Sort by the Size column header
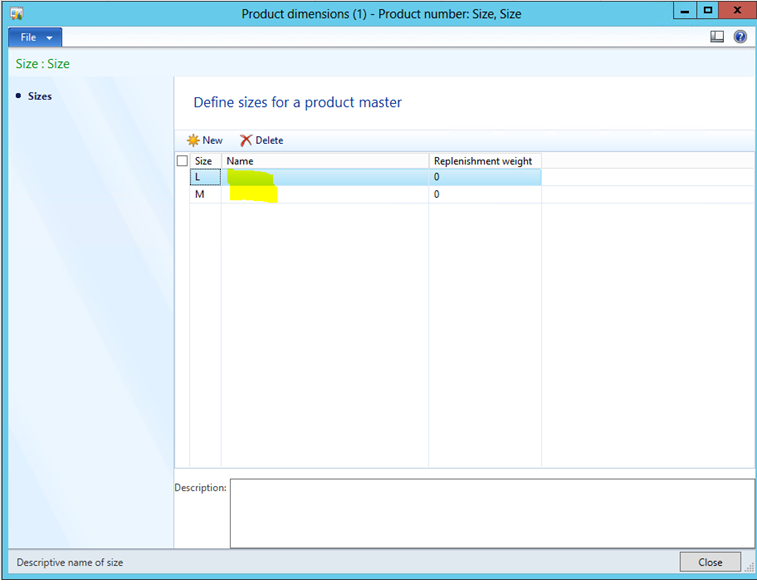 click(204, 161)
